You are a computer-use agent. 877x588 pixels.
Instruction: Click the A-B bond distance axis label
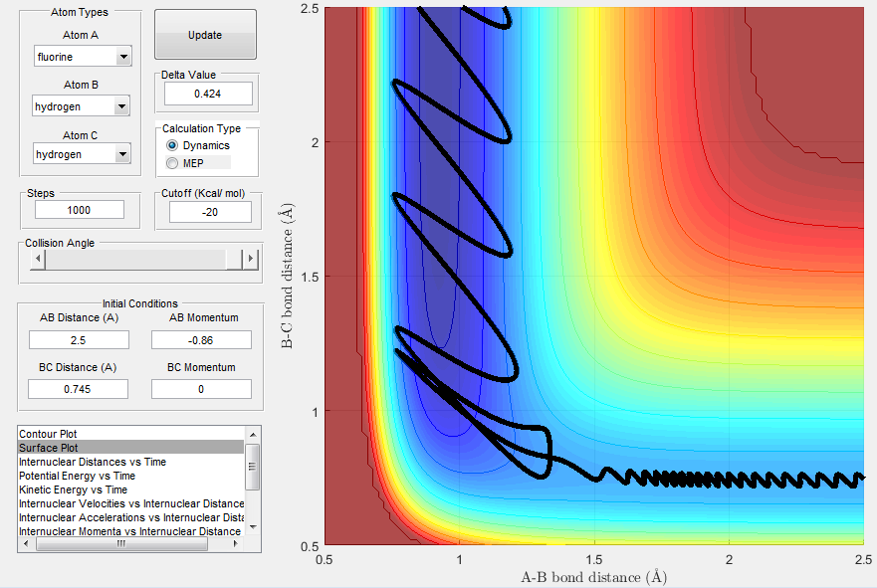tap(594, 577)
